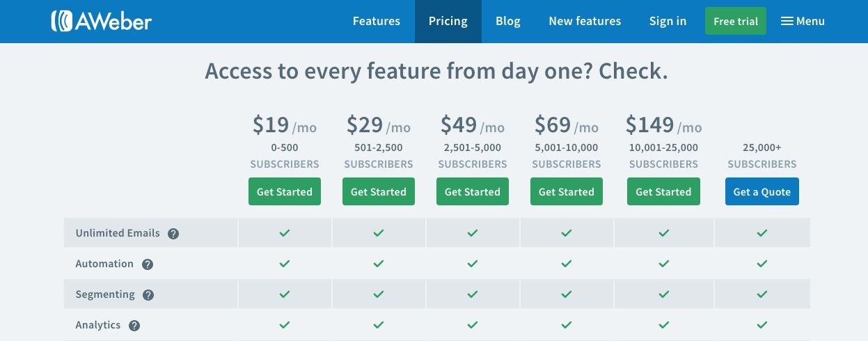Get Started with $149 plan
This screenshot has width=868, height=341.
(663, 192)
